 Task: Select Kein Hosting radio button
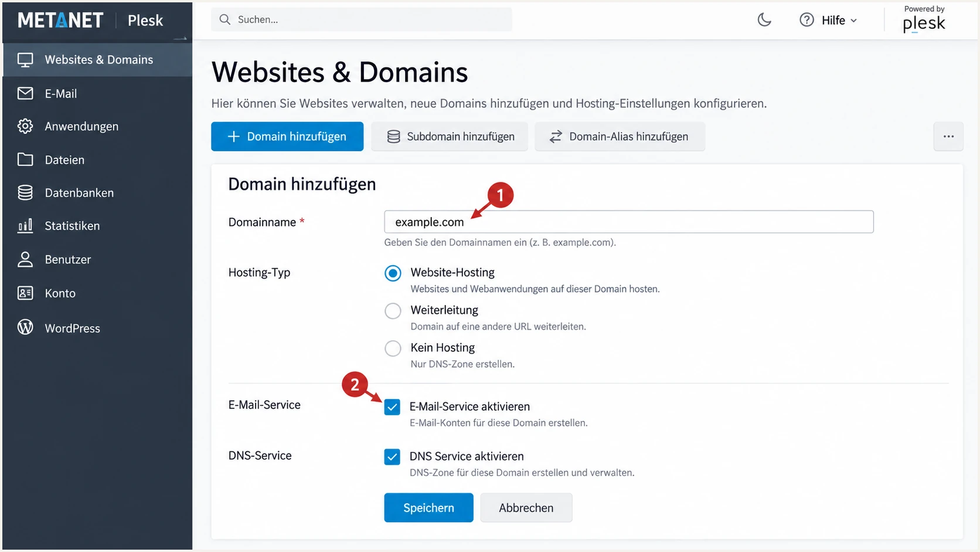coord(393,348)
